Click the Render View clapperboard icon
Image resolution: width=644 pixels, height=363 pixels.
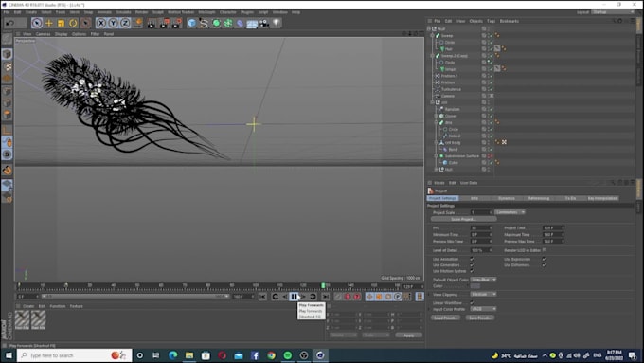[x=152, y=24]
